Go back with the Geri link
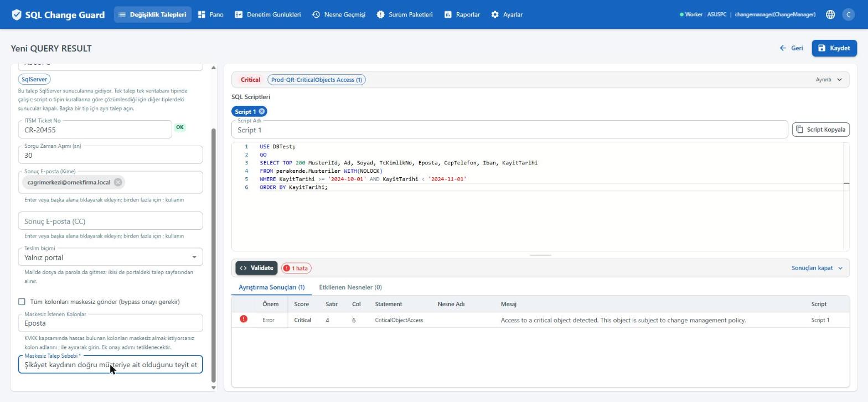Viewport: 868px width, 402px height. click(791, 48)
